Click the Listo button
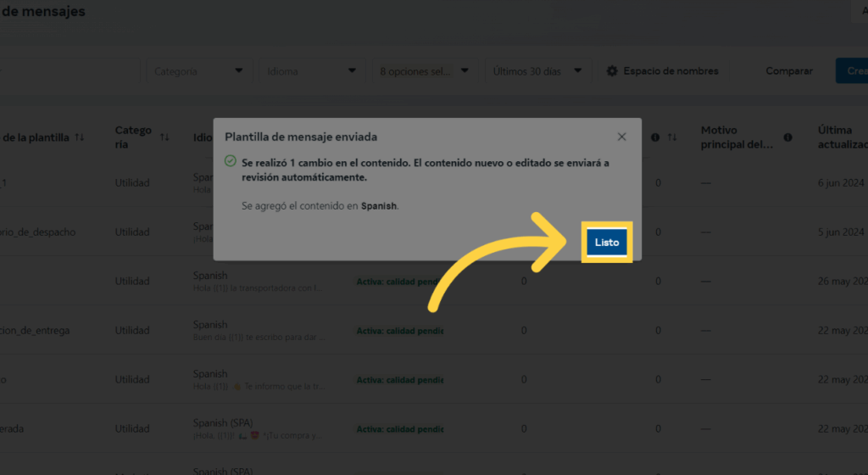This screenshot has width=868, height=475. point(606,243)
